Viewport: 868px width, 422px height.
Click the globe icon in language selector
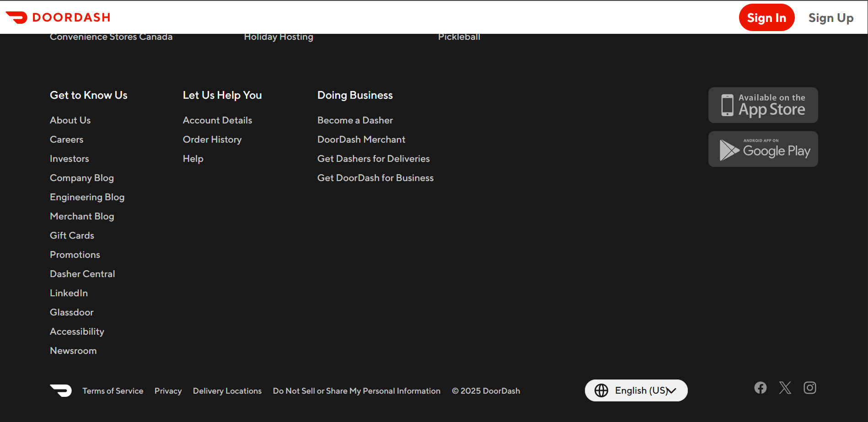pos(601,390)
